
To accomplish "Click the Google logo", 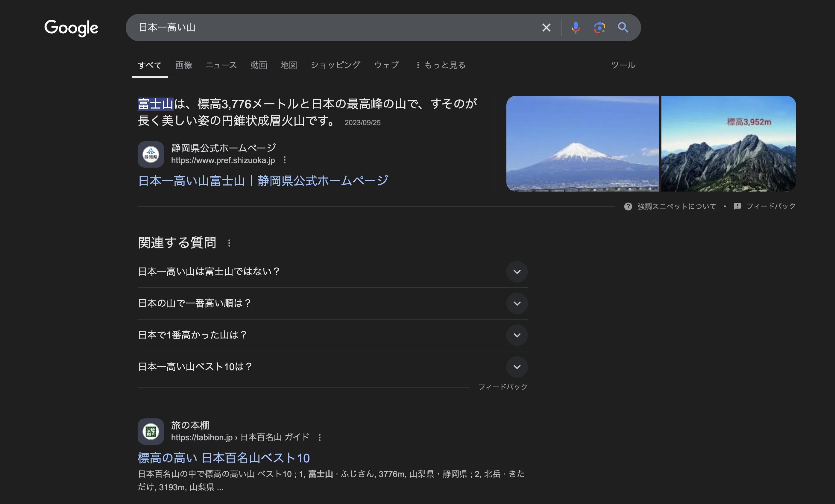I will (x=71, y=28).
